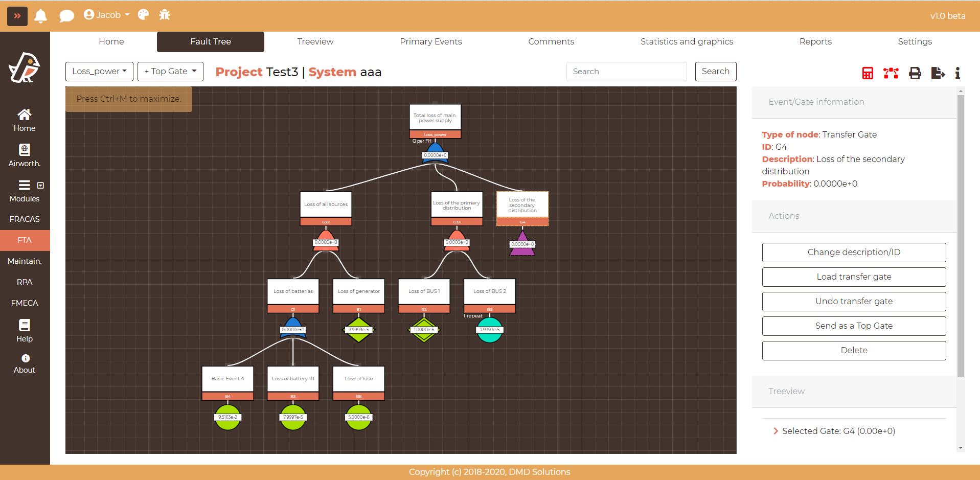Click the bug report icon
Image resolution: width=980 pixels, height=480 pixels.
pyautogui.click(x=165, y=15)
